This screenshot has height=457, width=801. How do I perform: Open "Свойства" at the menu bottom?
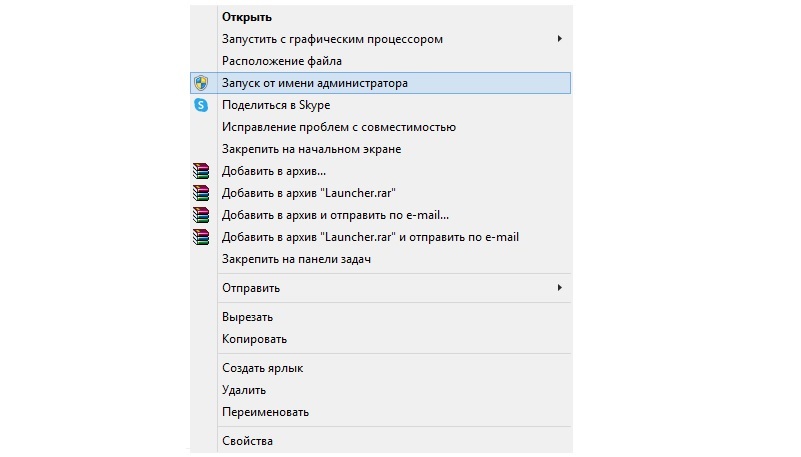(x=247, y=441)
